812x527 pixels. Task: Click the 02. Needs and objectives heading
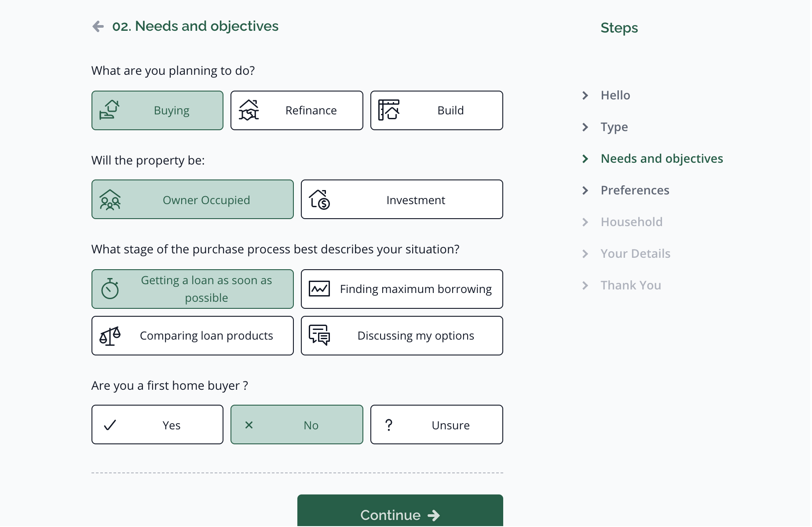[195, 26]
